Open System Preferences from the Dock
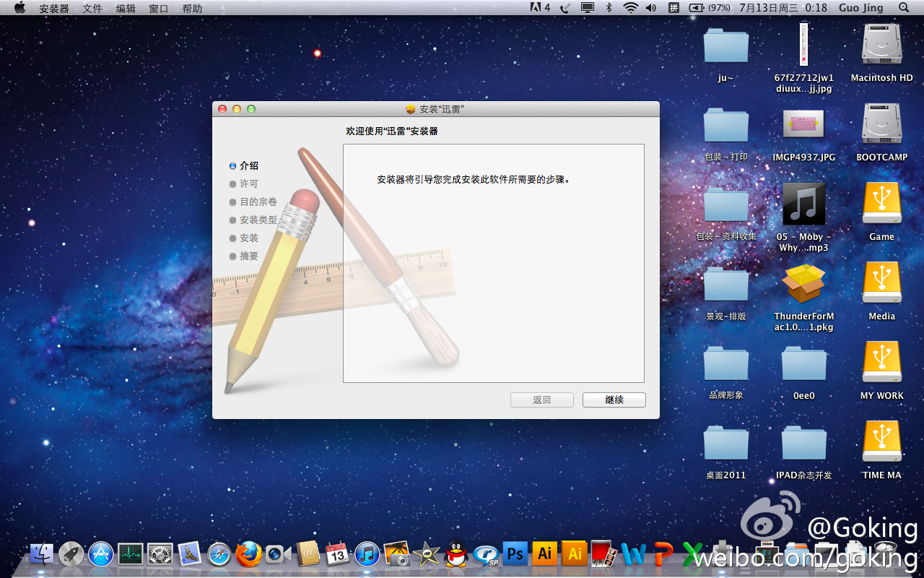This screenshot has width=924, height=578. (x=160, y=554)
